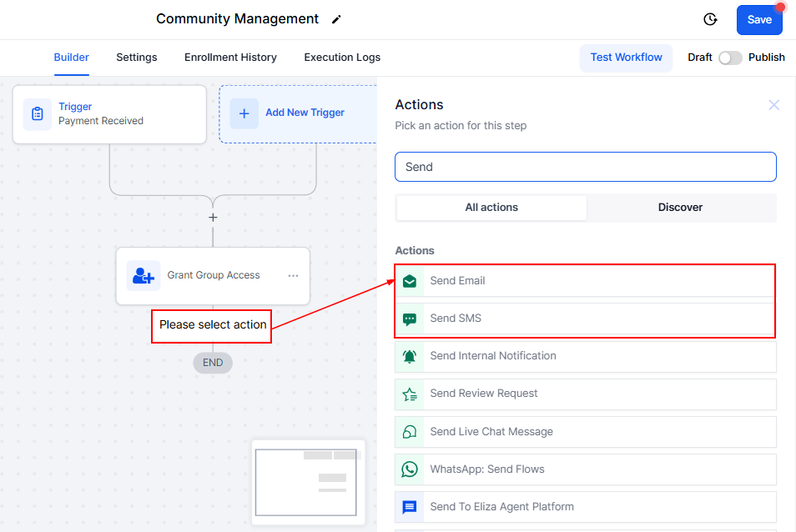Image resolution: width=796 pixels, height=532 pixels.
Task: Open the Payment Received trigger card
Action: click(109, 114)
